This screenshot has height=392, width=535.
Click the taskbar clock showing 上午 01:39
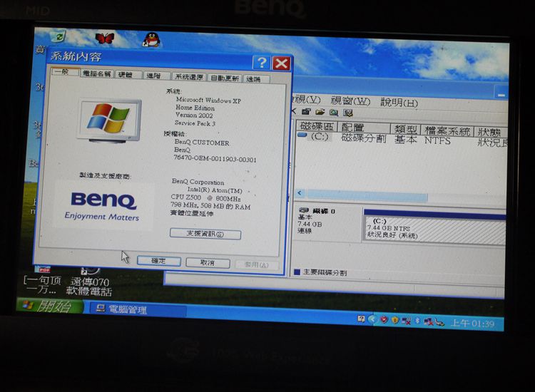pos(472,323)
